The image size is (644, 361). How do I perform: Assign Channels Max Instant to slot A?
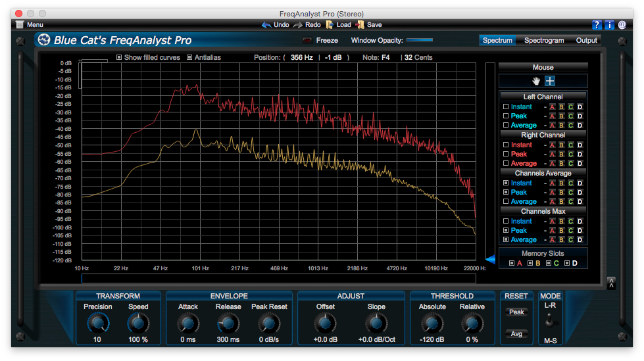[552, 222]
